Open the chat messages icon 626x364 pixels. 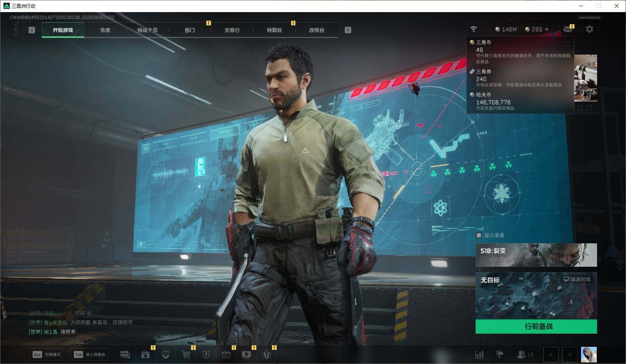tap(125, 355)
